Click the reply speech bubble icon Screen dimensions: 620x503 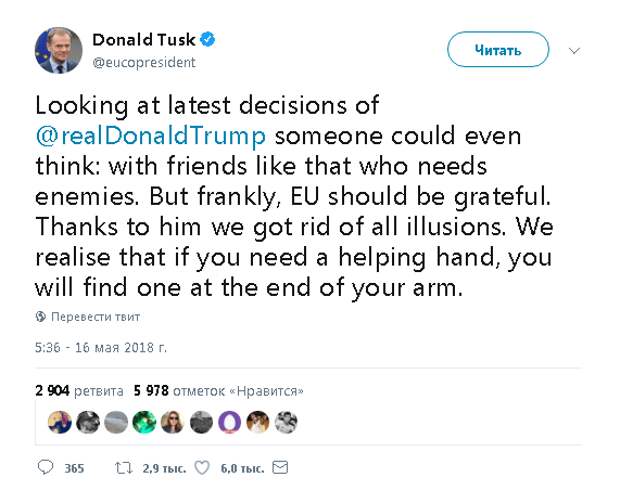tap(45, 467)
